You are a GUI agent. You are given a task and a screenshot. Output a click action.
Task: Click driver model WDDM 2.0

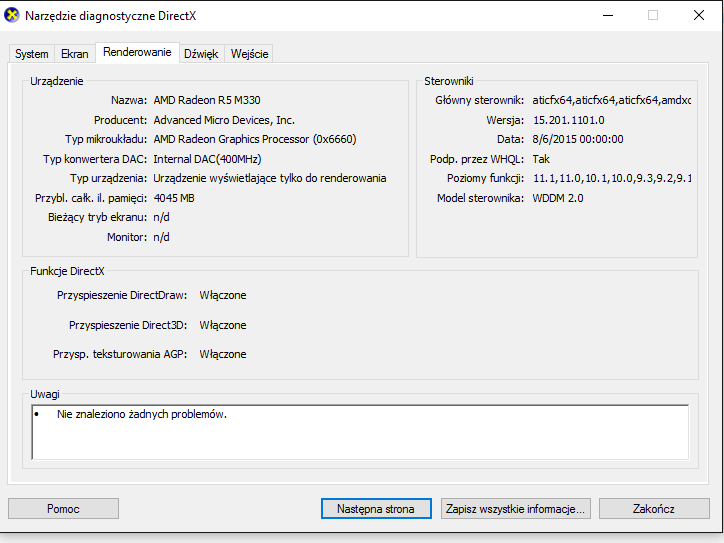click(558, 198)
